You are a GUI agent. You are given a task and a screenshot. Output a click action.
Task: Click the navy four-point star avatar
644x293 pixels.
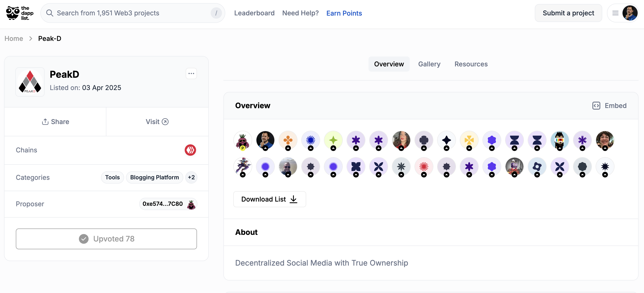pyautogui.click(x=447, y=140)
